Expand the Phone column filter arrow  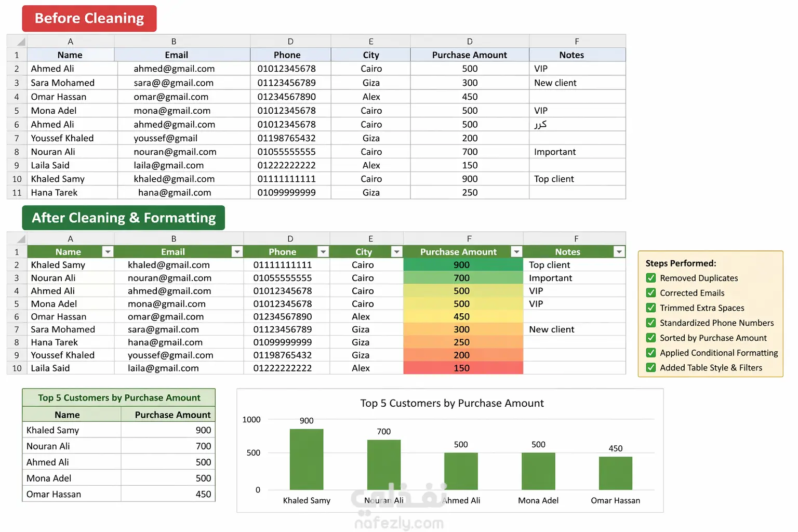(x=323, y=252)
